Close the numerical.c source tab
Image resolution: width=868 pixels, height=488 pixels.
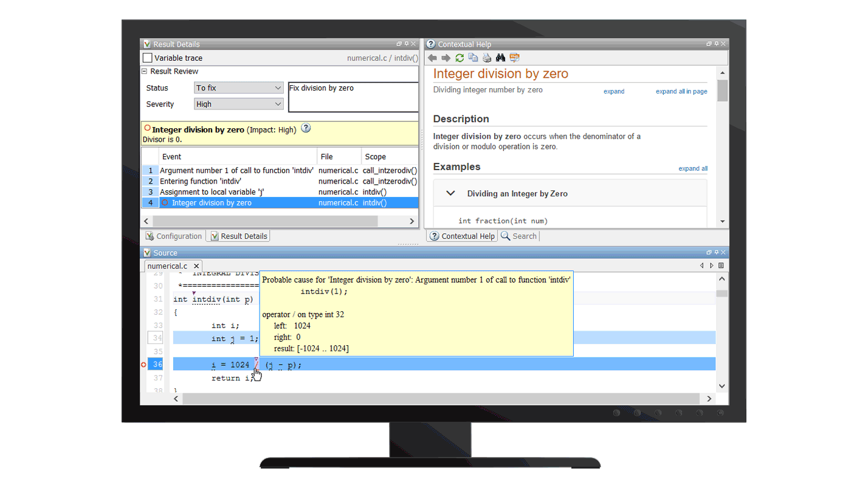[196, 266]
